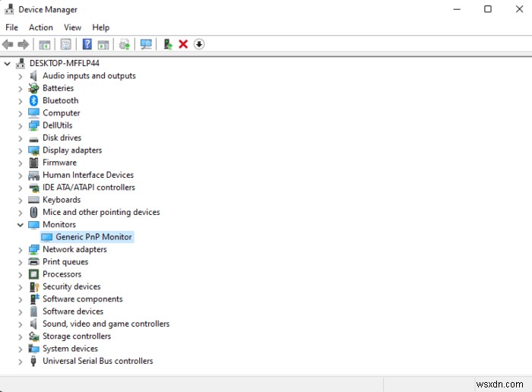This screenshot has height=392, width=532.
Task: Expand the Display adapters category
Action: [x=21, y=150]
